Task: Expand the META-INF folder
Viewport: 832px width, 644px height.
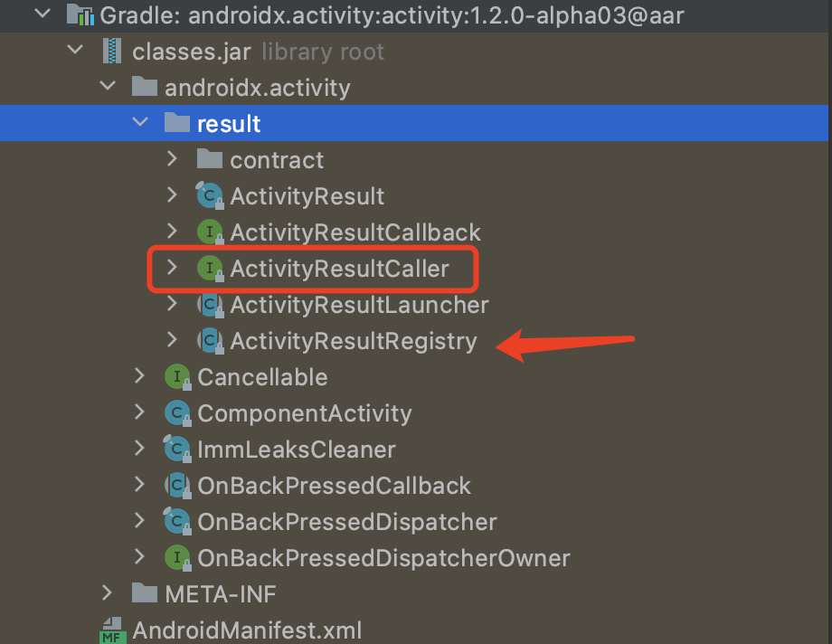Action: tap(108, 594)
